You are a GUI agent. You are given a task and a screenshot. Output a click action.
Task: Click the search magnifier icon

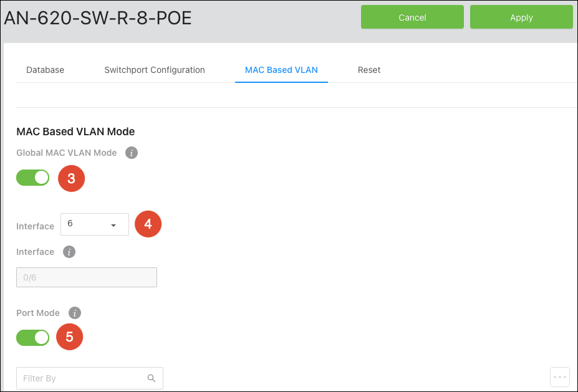tap(151, 378)
